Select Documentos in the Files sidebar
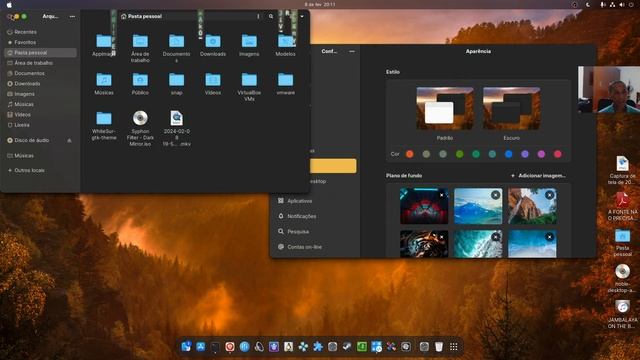This screenshot has height=360, width=640. click(29, 73)
